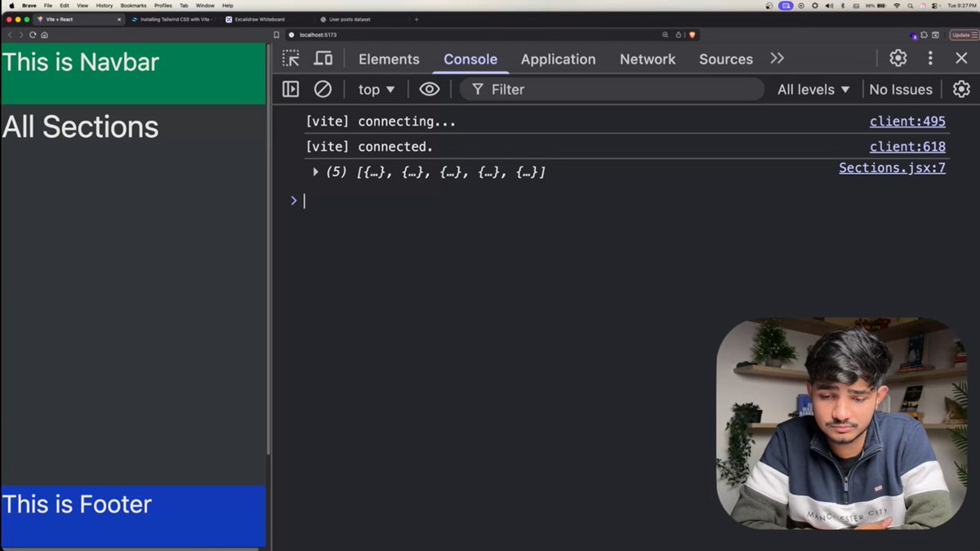
Task: Click the '[vite] connecting...' log message
Action: coord(381,122)
